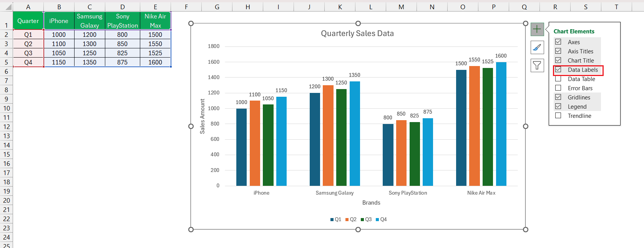The width and height of the screenshot is (644, 248).
Task: Open the Chart Filters funnel button
Action: tap(537, 66)
